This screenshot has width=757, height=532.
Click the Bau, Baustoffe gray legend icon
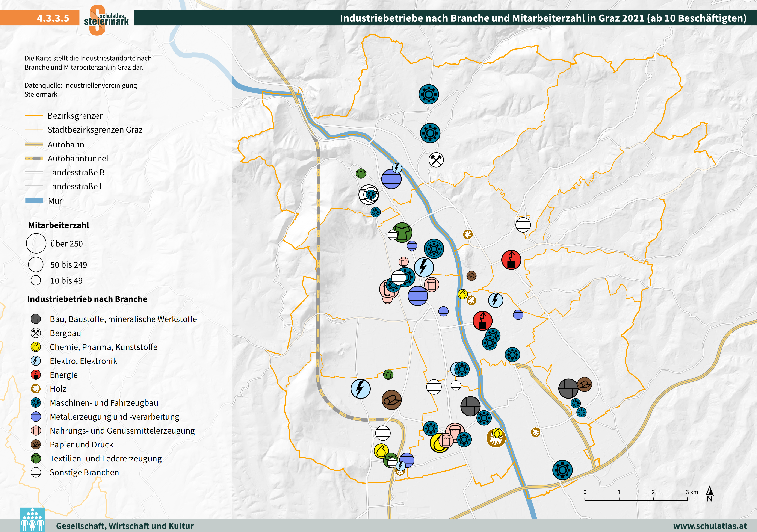tap(36, 319)
